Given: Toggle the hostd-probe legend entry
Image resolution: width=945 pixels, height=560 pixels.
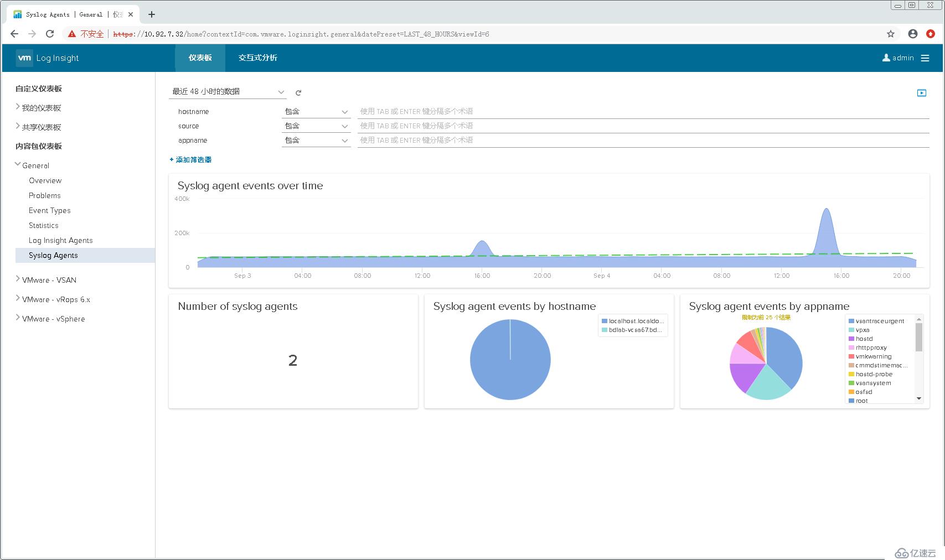Looking at the screenshot, I should [870, 374].
